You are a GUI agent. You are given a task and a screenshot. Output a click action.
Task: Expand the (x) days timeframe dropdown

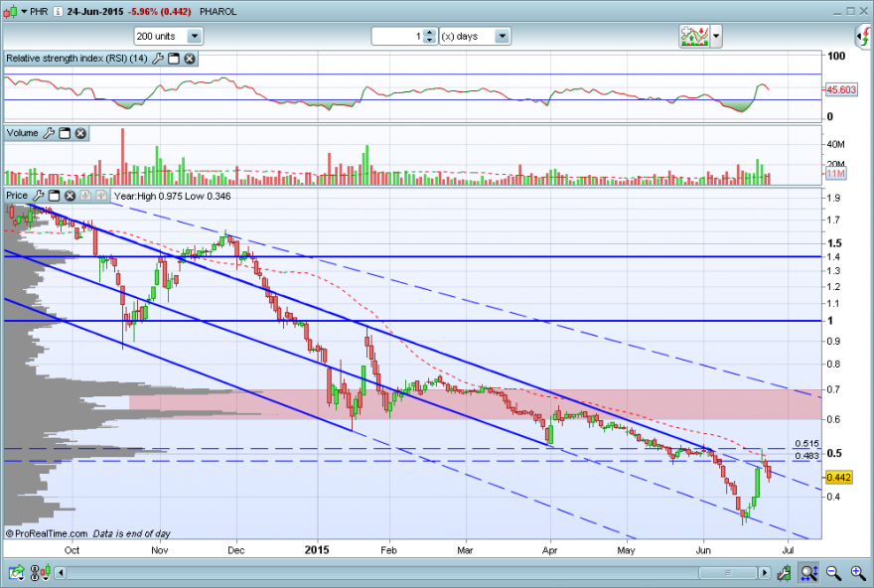tap(503, 36)
